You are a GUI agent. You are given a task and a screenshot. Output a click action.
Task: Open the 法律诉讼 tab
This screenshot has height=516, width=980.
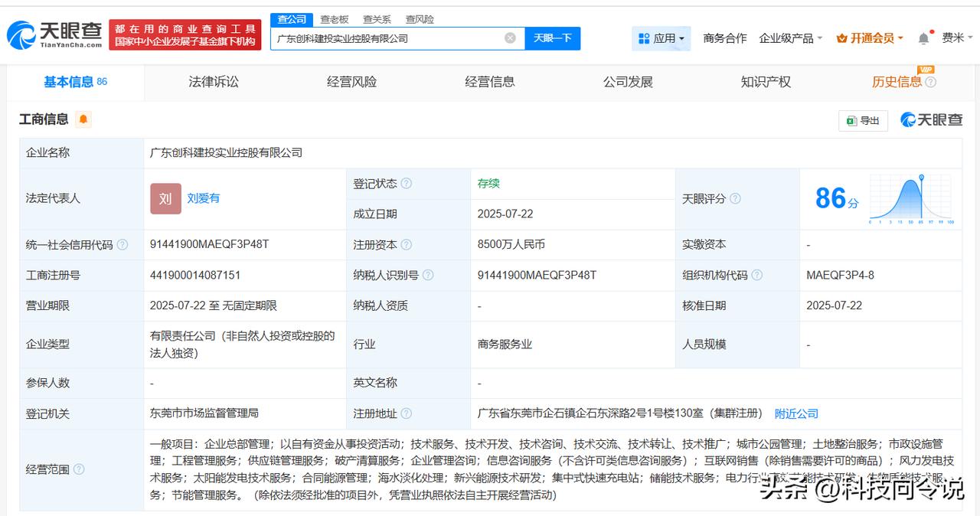[214, 82]
